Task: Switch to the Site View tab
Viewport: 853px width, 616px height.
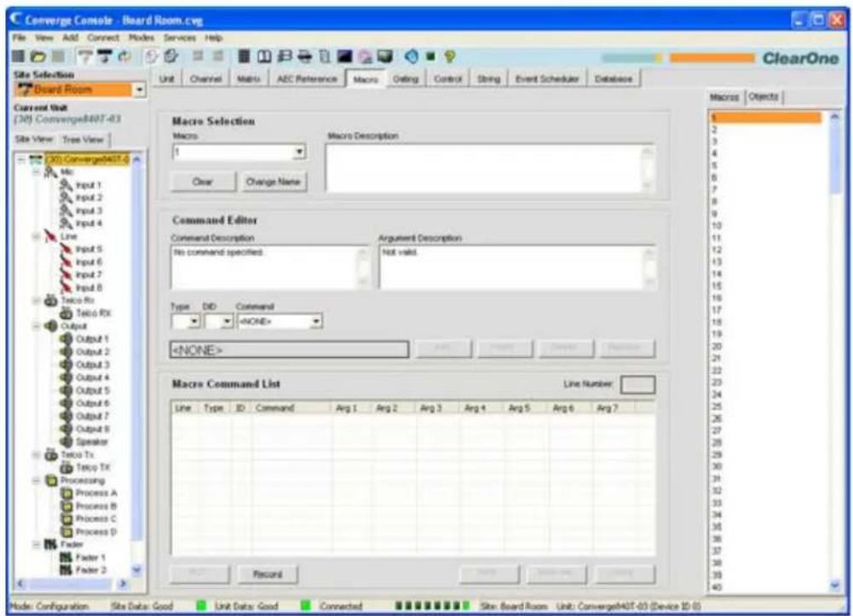Action: (x=34, y=139)
